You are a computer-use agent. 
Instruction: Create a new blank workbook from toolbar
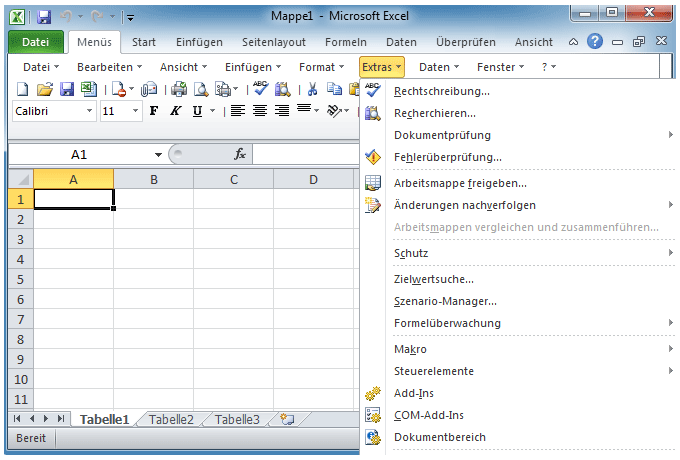22,89
